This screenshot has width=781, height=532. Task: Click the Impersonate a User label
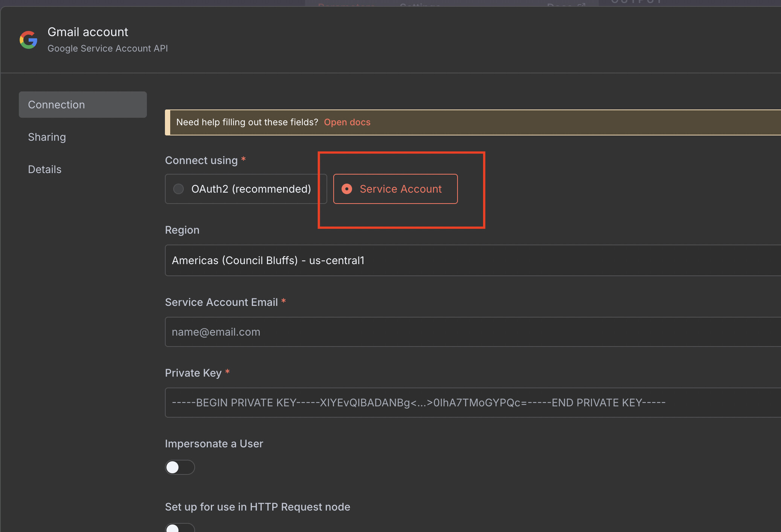(214, 444)
